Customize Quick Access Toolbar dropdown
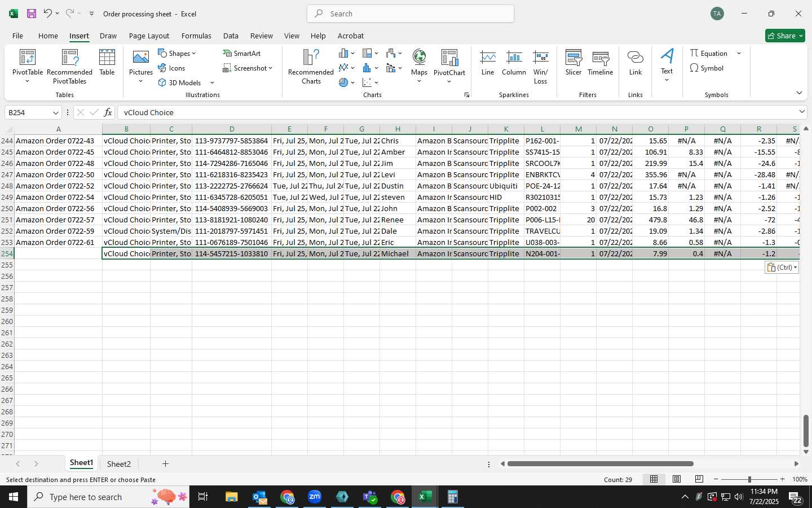The height and width of the screenshot is (508, 812). (91, 14)
